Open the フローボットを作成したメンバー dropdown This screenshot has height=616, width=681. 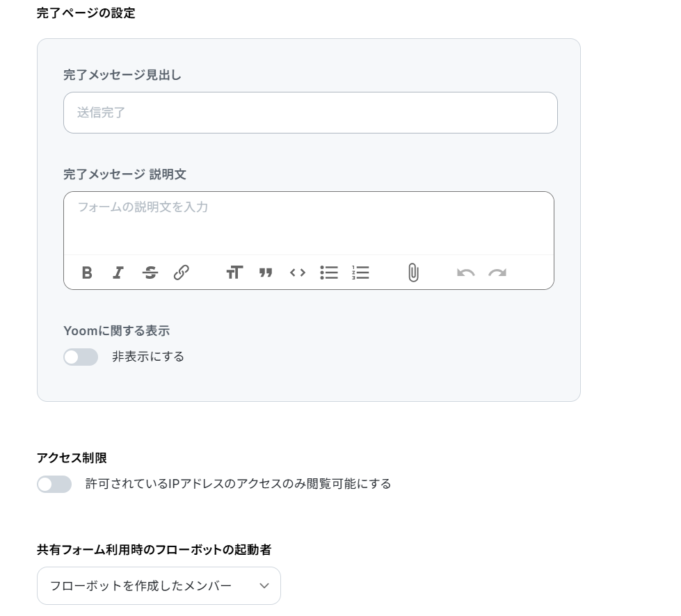[x=159, y=585]
